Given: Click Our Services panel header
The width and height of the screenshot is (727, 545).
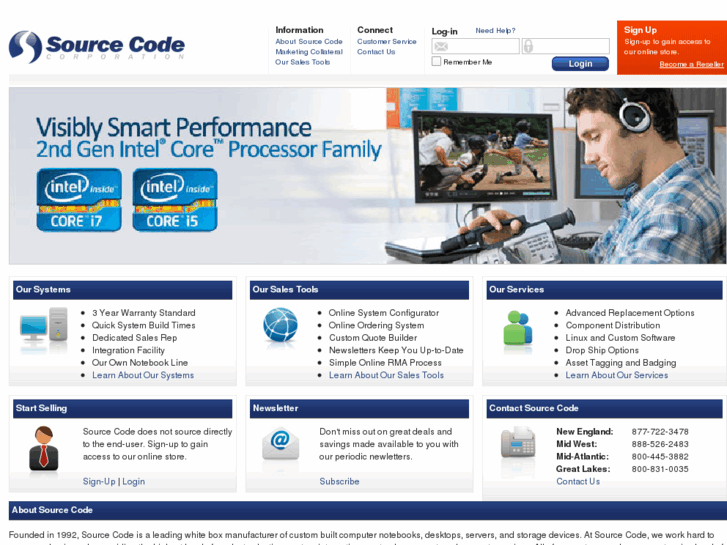Looking at the screenshot, I should [x=604, y=290].
